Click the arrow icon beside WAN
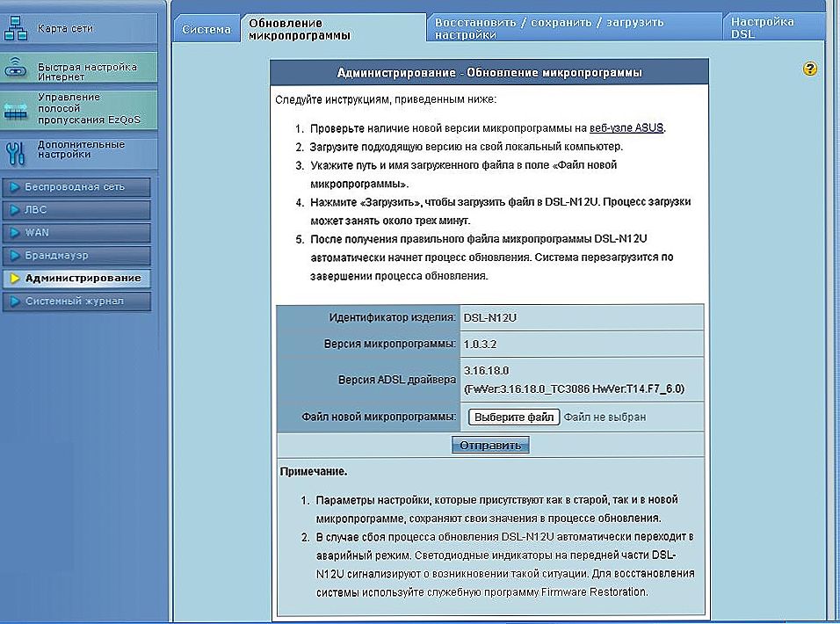Image resolution: width=840 pixels, height=624 pixels. (15, 232)
